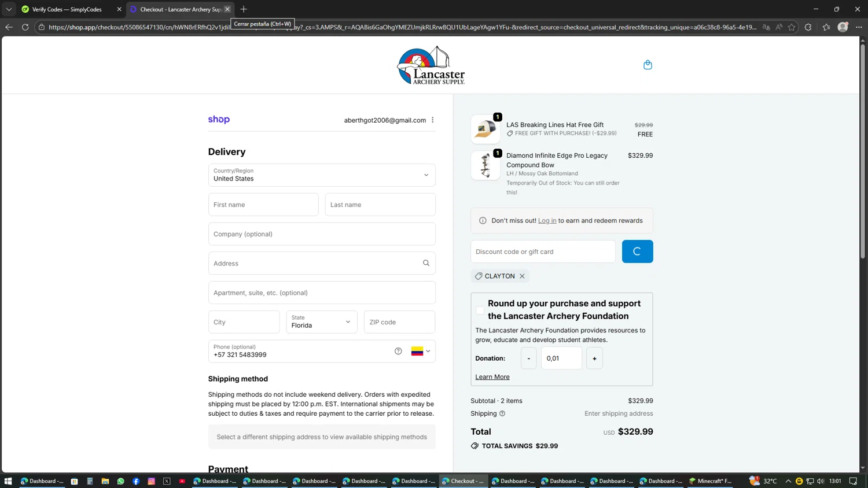Click the discount code input field

tap(543, 252)
